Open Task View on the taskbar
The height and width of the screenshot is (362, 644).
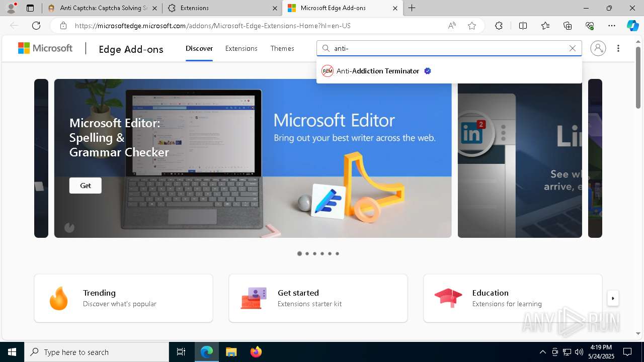tap(181, 352)
